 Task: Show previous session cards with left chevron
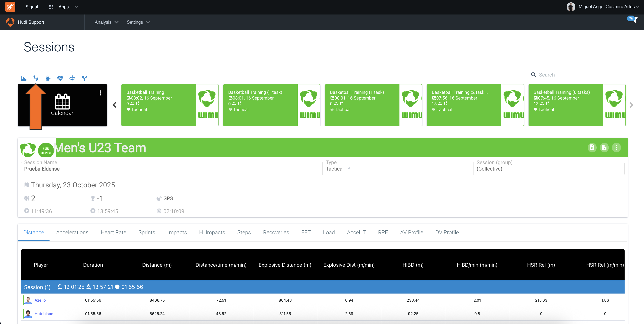[x=115, y=105]
